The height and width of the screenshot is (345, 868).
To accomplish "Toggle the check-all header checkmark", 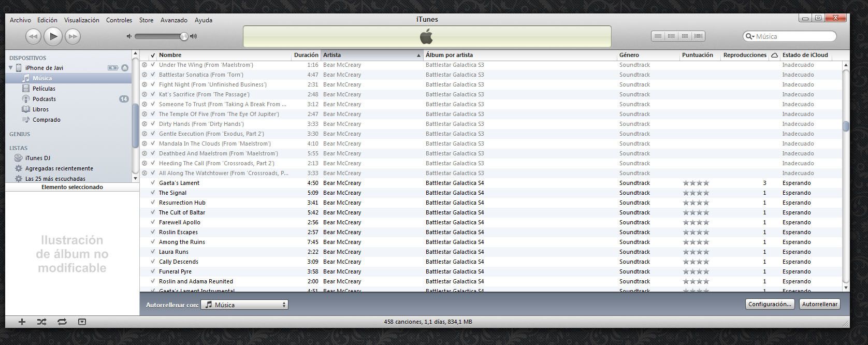I will pos(153,55).
